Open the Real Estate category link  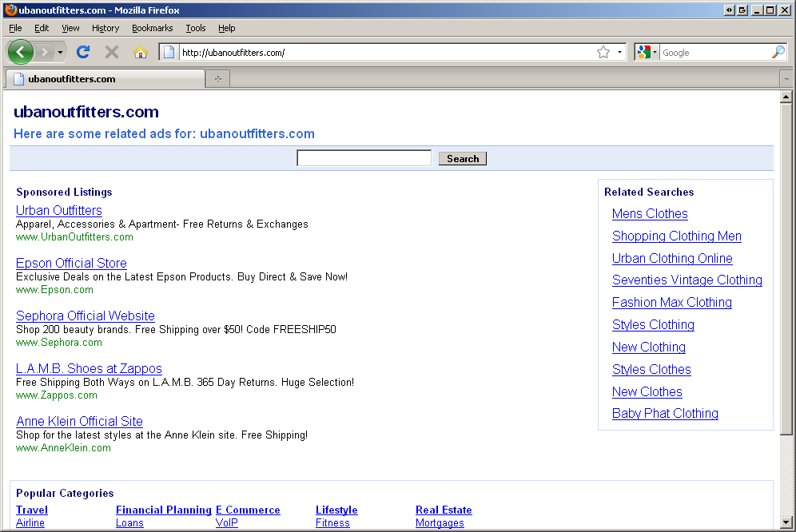444,510
